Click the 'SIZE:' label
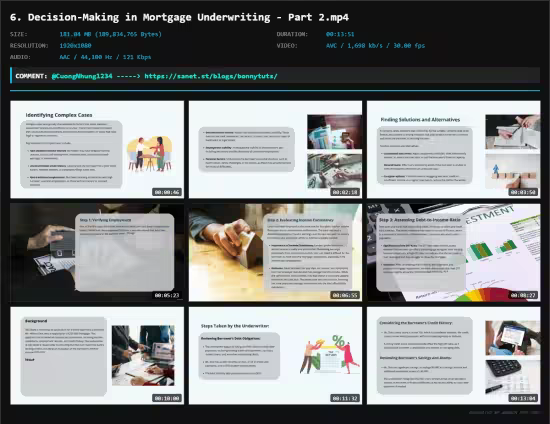 [19, 34]
